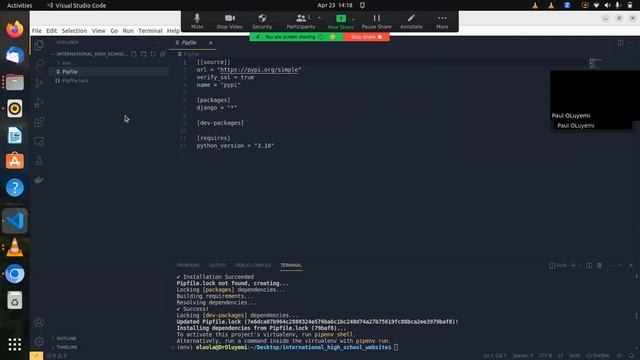Stop Video in Zoom toolbar
The width and height of the screenshot is (640, 360).
(229, 21)
